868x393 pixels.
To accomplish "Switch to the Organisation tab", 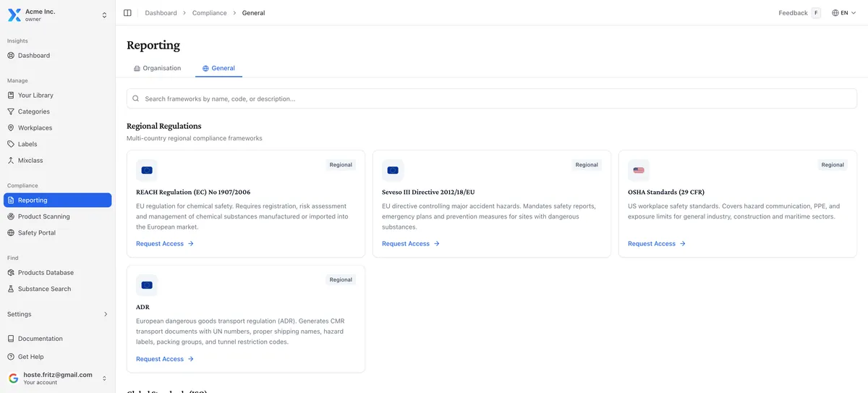I will coord(157,68).
